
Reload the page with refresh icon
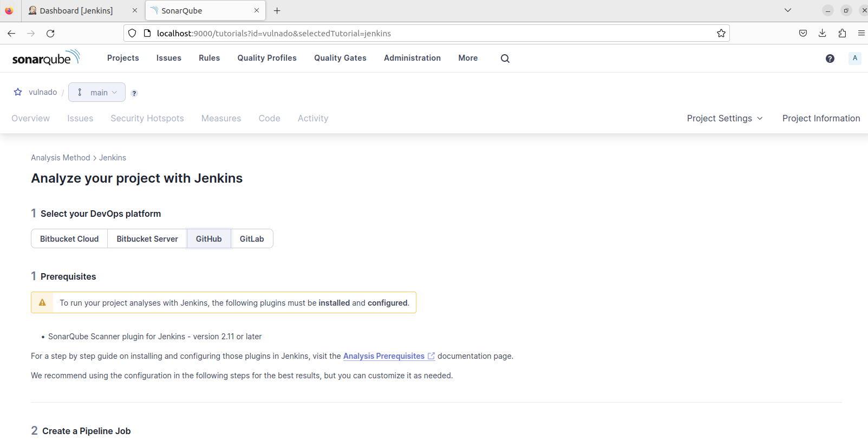(x=50, y=34)
